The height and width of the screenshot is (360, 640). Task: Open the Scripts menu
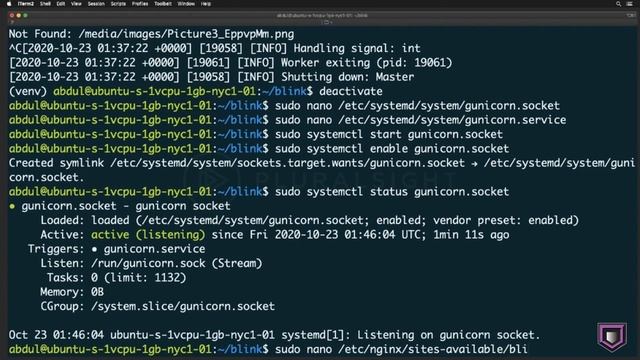tap(118, 4)
